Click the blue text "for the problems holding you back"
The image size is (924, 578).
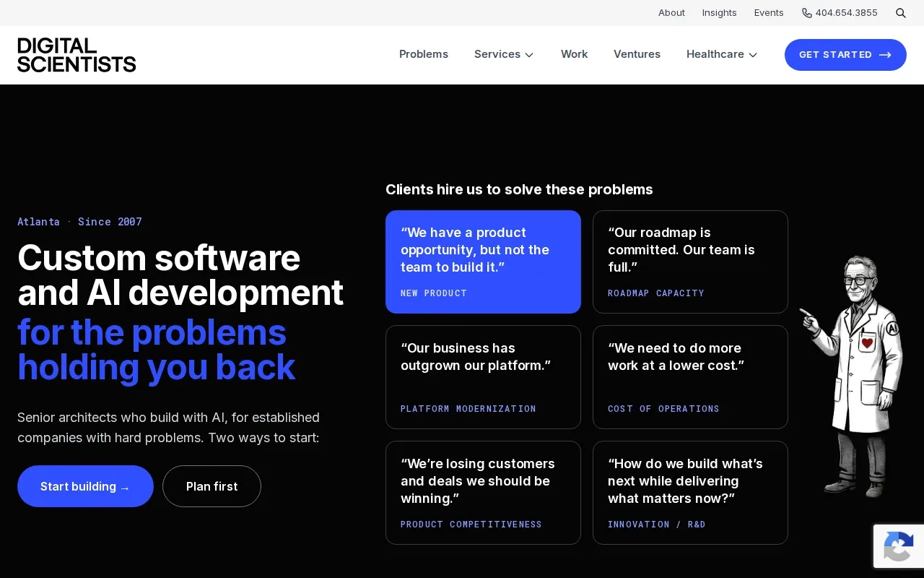156,350
